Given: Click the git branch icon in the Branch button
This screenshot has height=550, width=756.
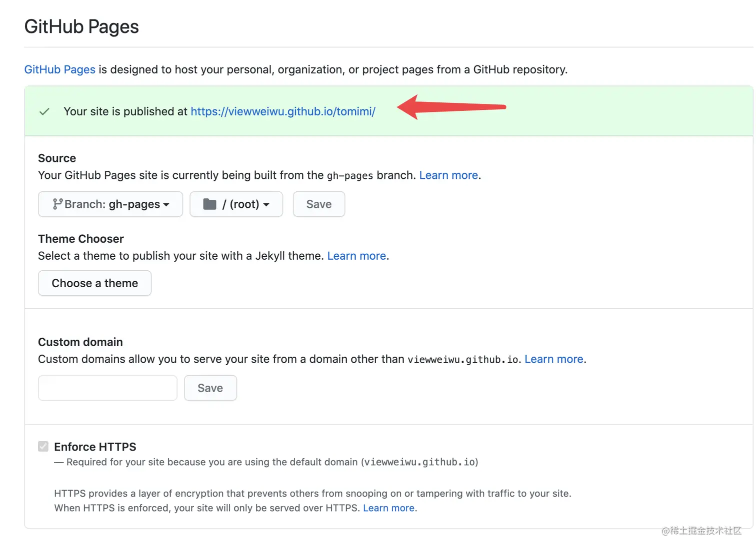Looking at the screenshot, I should 57,204.
